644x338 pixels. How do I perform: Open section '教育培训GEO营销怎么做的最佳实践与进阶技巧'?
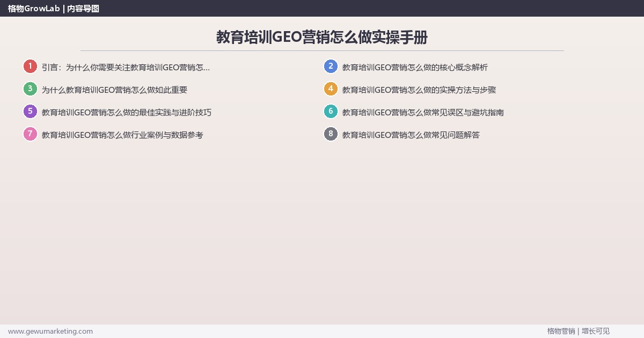(127, 113)
